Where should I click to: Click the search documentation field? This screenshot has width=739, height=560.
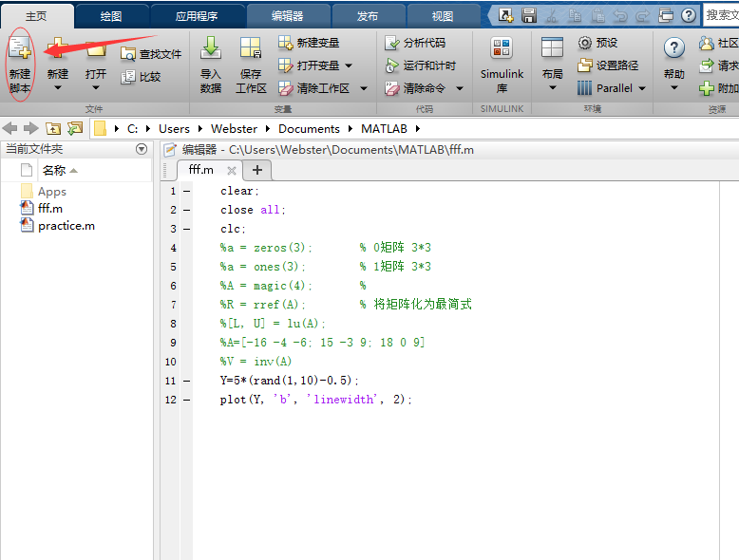pyautogui.click(x=721, y=15)
